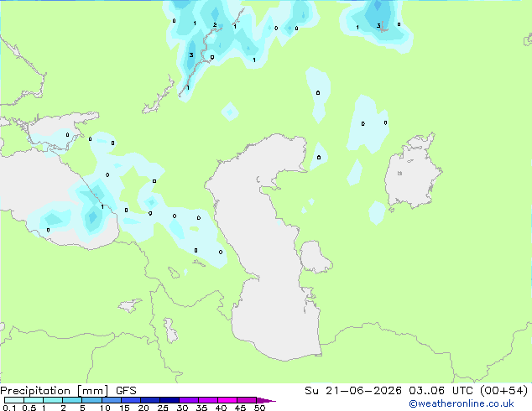Image resolution: width=532 pixels, height=411 pixels.
Task: Pick the dark navy swatch between 25 and 30
Action: (x=169, y=400)
